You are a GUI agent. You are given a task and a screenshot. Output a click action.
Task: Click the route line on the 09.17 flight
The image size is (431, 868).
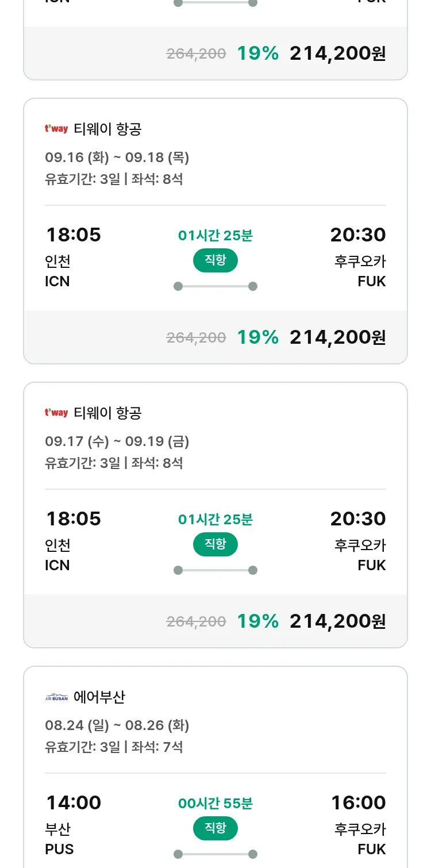215,570
